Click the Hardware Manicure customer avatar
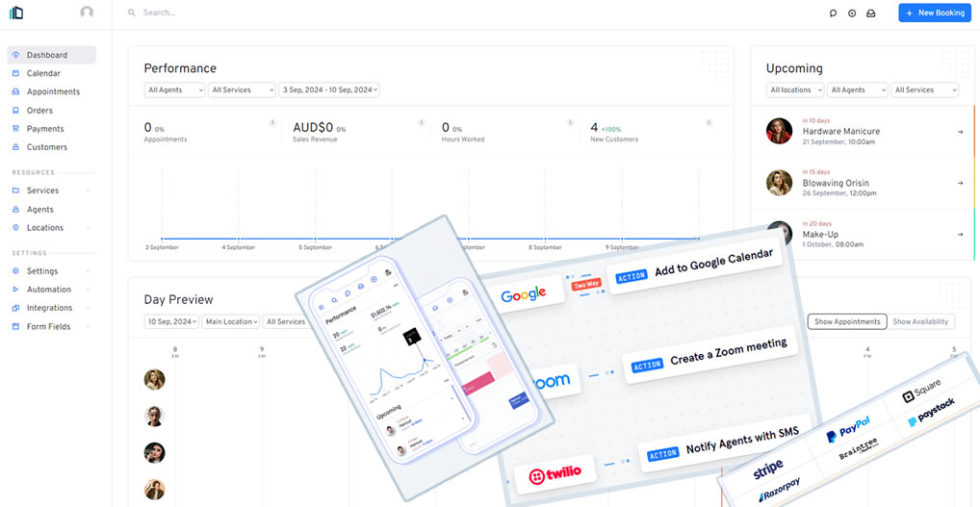This screenshot has width=980, height=507. click(780, 131)
